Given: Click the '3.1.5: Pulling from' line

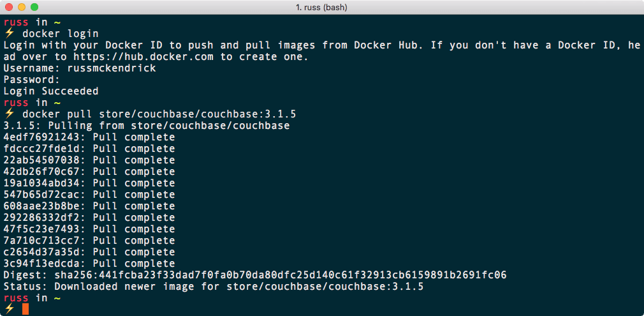Looking at the screenshot, I should point(147,126).
